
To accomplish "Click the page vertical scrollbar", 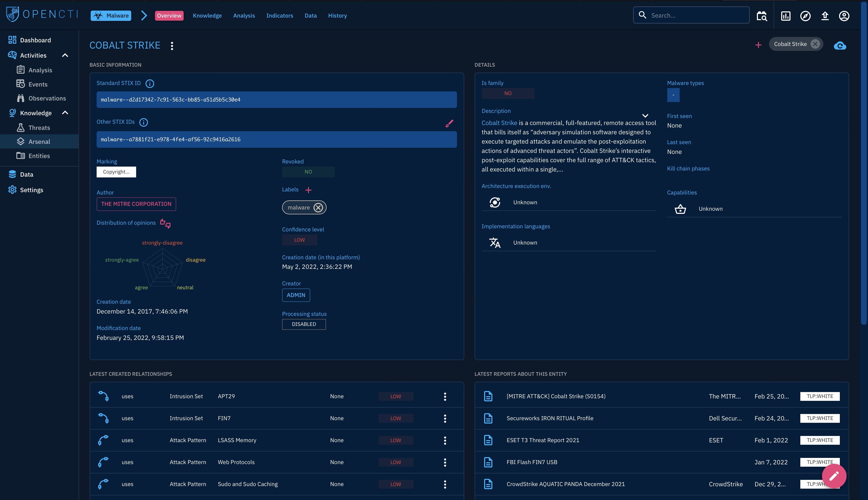I will [x=864, y=163].
